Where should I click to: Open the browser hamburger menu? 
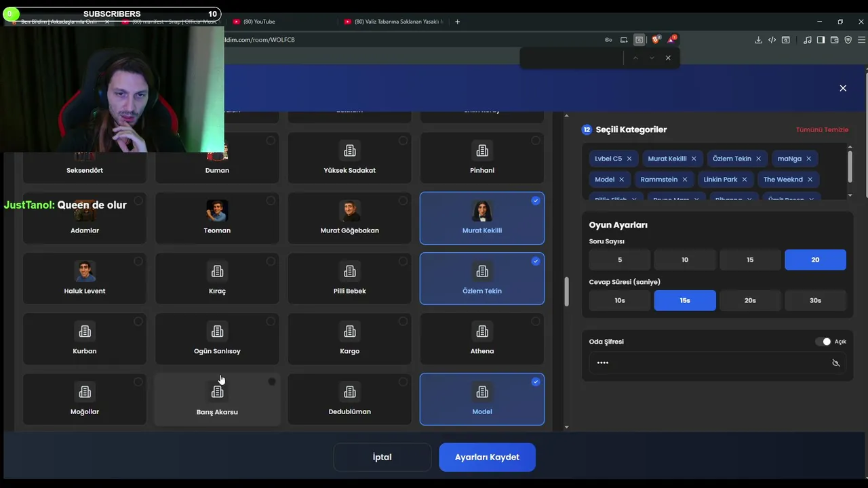click(x=861, y=40)
